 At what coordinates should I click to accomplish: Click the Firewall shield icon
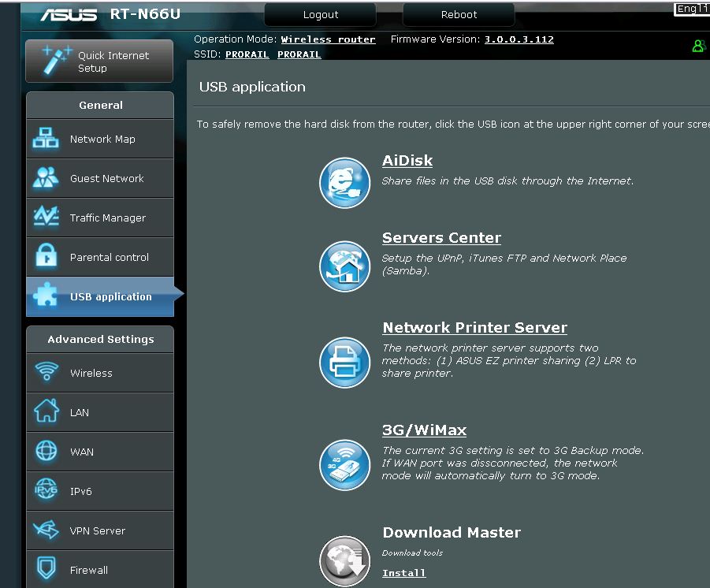[46, 568]
